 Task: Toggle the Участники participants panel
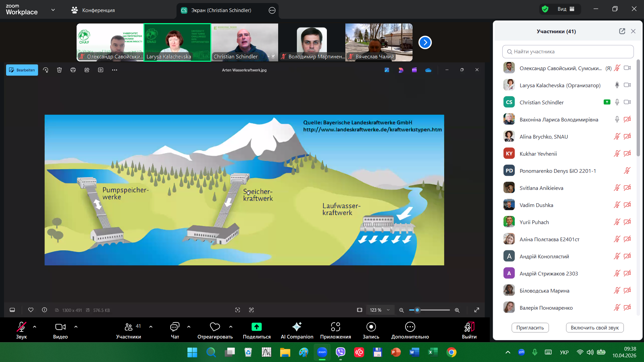click(x=129, y=327)
